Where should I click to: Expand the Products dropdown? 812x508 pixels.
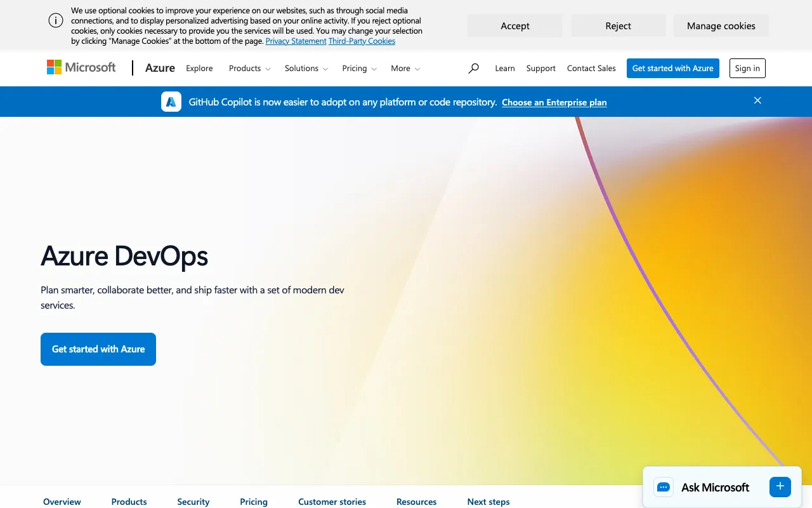(249, 68)
